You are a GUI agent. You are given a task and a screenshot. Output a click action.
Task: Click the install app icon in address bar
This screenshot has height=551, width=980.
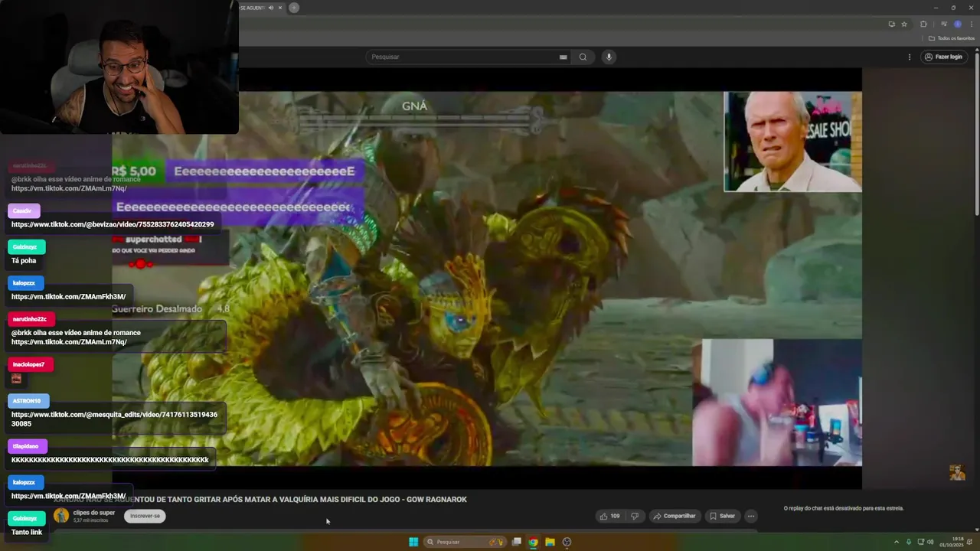[891, 24]
